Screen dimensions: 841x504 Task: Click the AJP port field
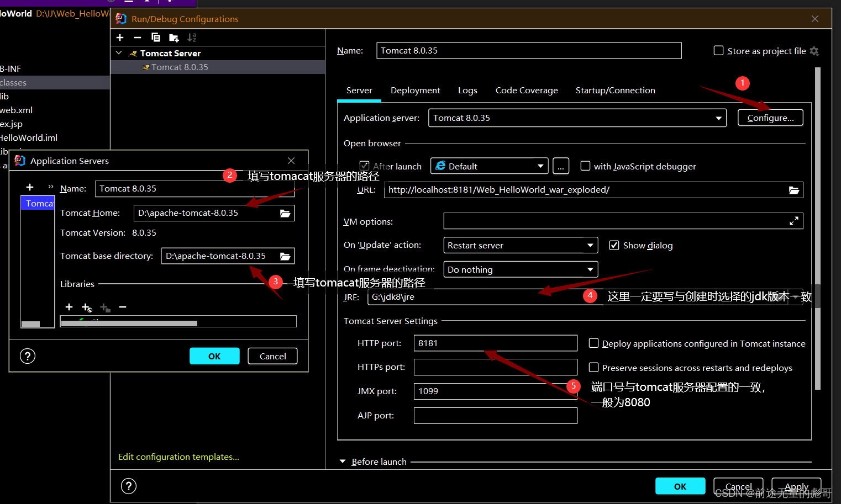[496, 416]
